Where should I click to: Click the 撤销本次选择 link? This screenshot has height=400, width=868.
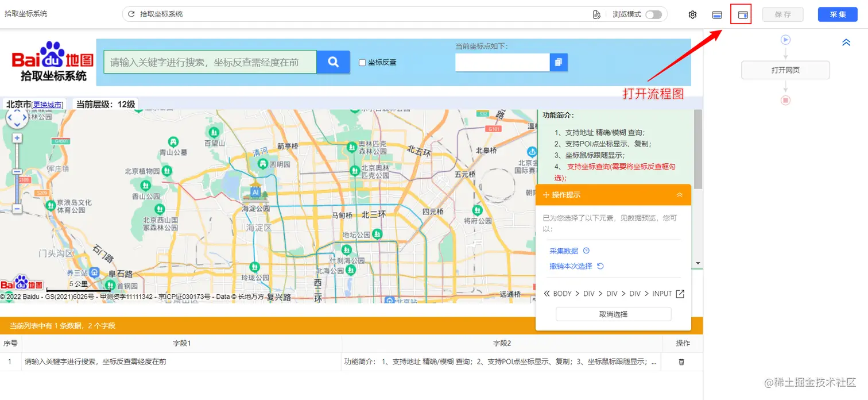coord(571,266)
